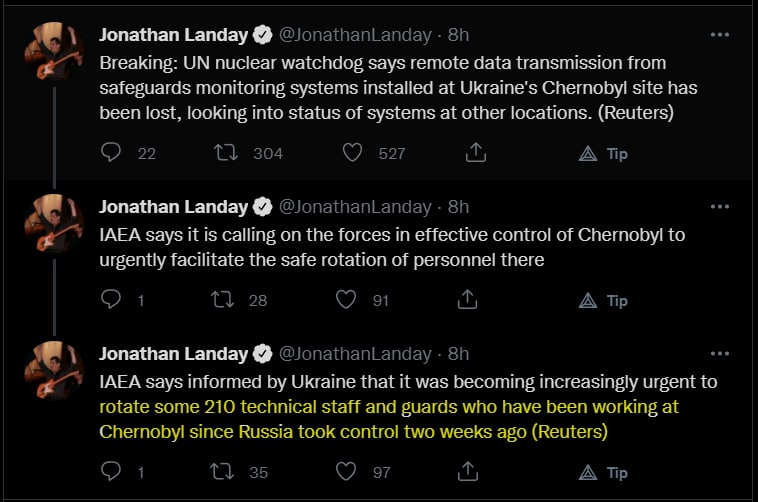Image resolution: width=758 pixels, height=502 pixels.
Task: Share the safe rotation of personnel tweet
Action: coord(467,299)
